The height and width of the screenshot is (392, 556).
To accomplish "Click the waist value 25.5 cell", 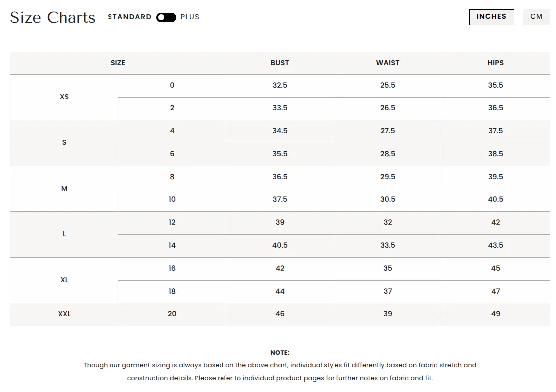I will click(x=388, y=85).
